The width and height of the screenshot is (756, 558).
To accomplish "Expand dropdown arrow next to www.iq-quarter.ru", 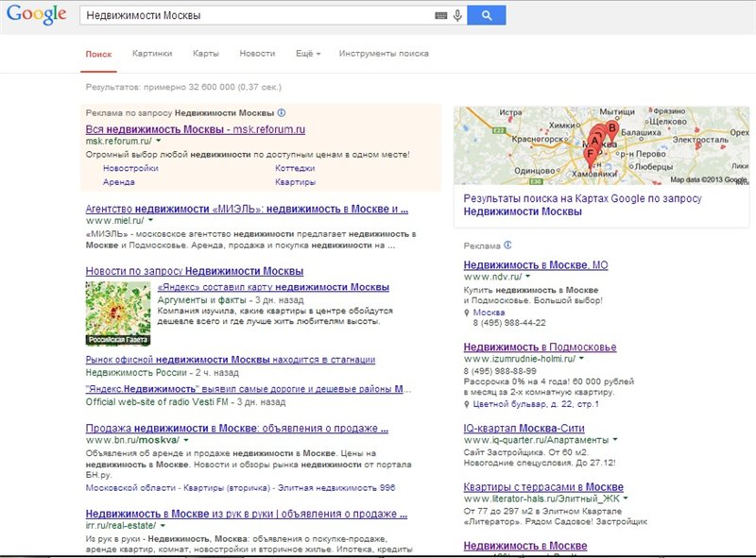I will point(615,439).
